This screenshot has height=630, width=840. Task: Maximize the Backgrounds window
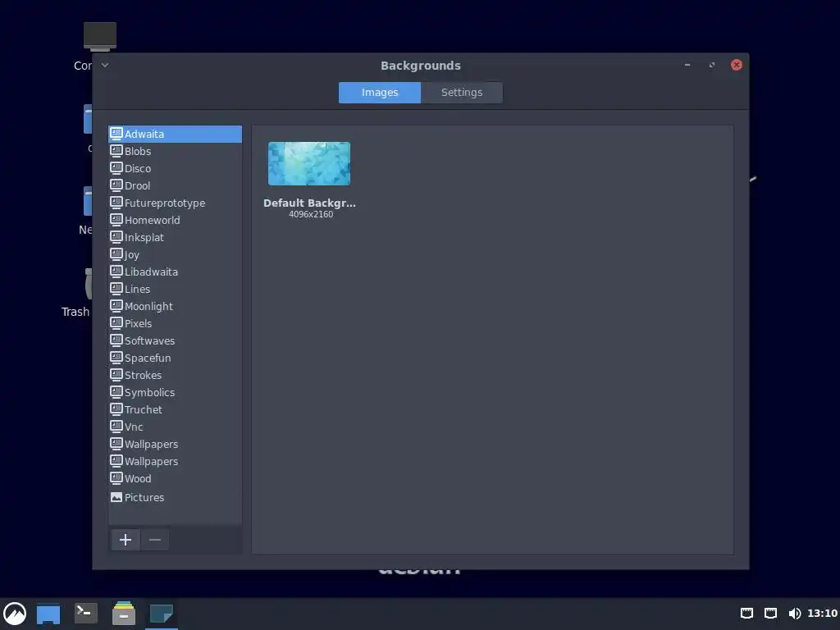click(712, 65)
